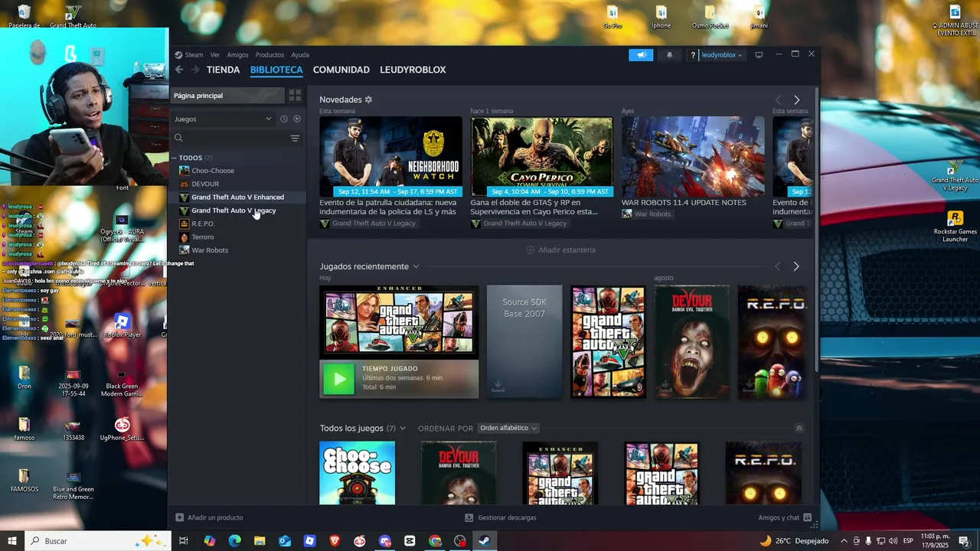Select R.E.P.O. in the game list

pyautogui.click(x=203, y=223)
